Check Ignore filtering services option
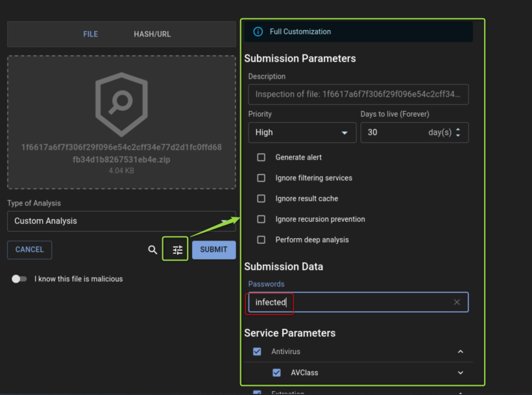The width and height of the screenshot is (532, 395). coord(261,178)
